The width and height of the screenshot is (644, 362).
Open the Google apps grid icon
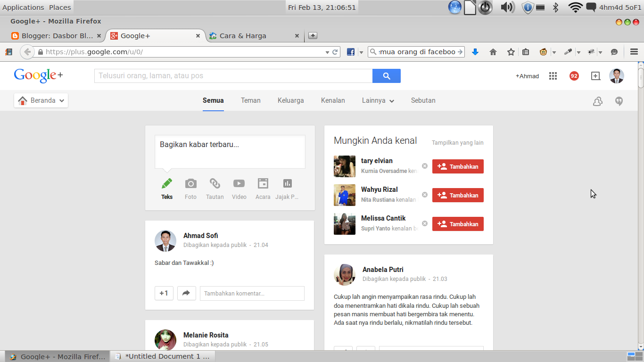553,76
